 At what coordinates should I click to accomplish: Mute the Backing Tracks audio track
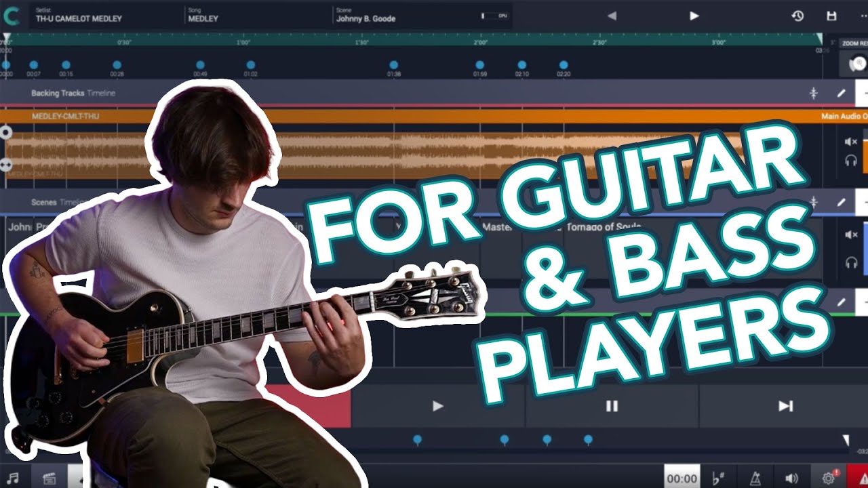point(851,142)
